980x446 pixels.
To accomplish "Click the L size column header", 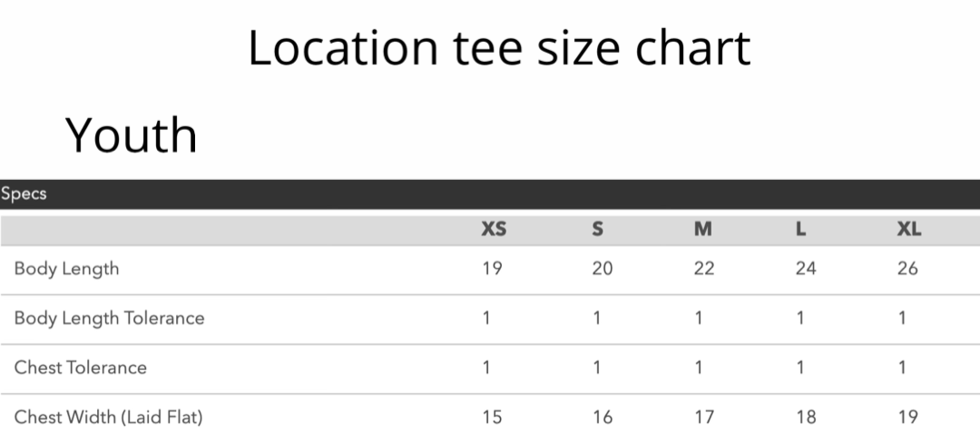I will click(x=800, y=230).
